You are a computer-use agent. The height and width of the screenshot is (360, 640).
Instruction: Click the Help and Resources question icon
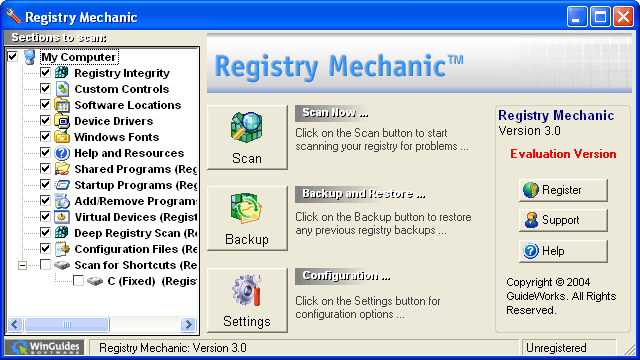coord(62,153)
